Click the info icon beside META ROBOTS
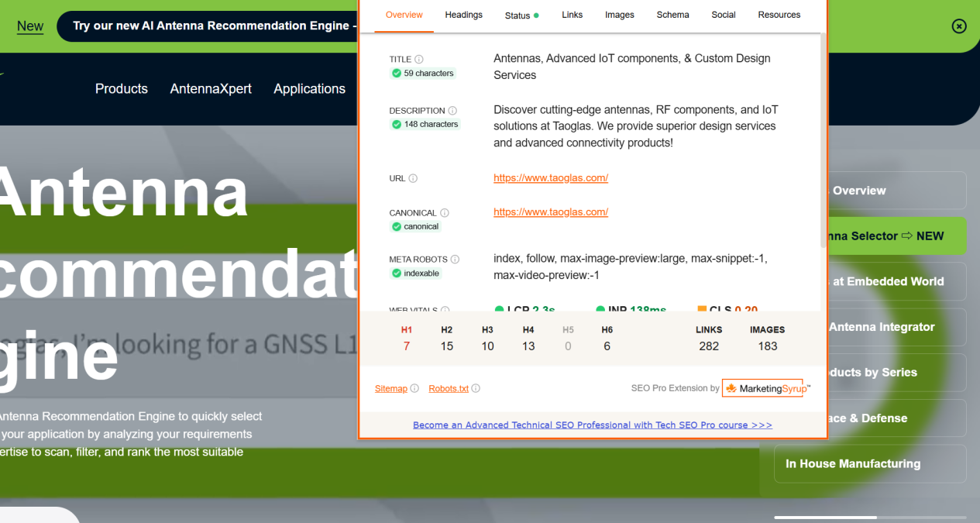This screenshot has width=980, height=523. pyautogui.click(x=455, y=259)
